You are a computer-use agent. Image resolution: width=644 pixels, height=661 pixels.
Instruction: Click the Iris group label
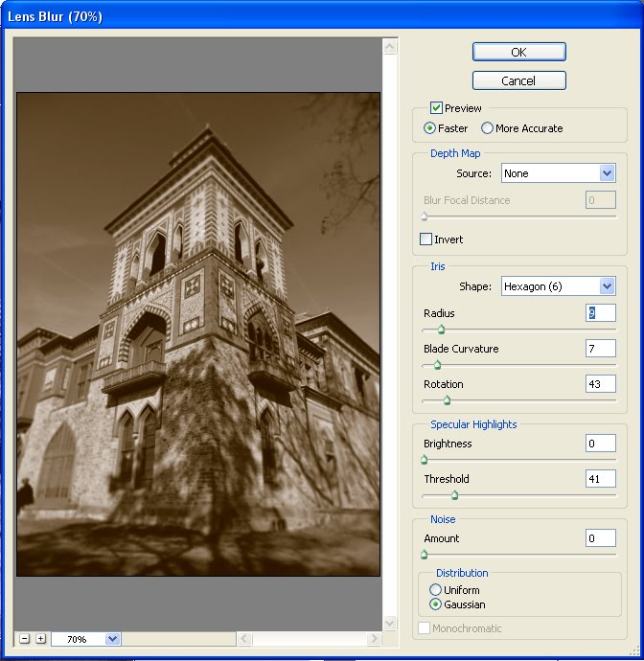tap(437, 266)
